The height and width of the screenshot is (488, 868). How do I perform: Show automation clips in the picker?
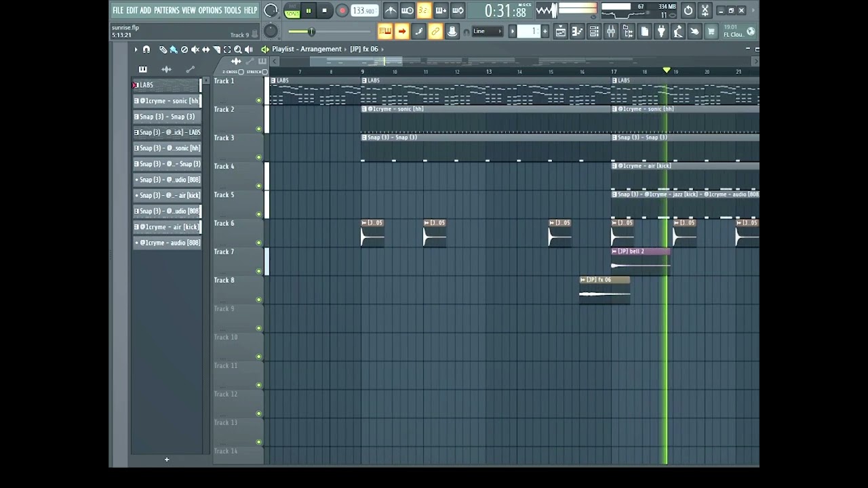(x=191, y=69)
